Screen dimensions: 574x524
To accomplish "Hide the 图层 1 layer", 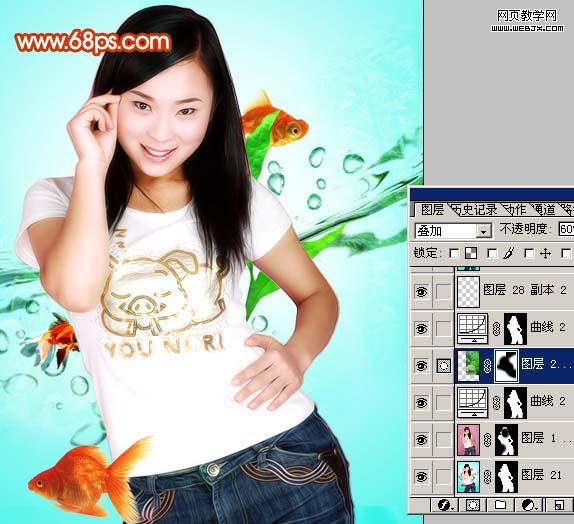I will pos(421,439).
